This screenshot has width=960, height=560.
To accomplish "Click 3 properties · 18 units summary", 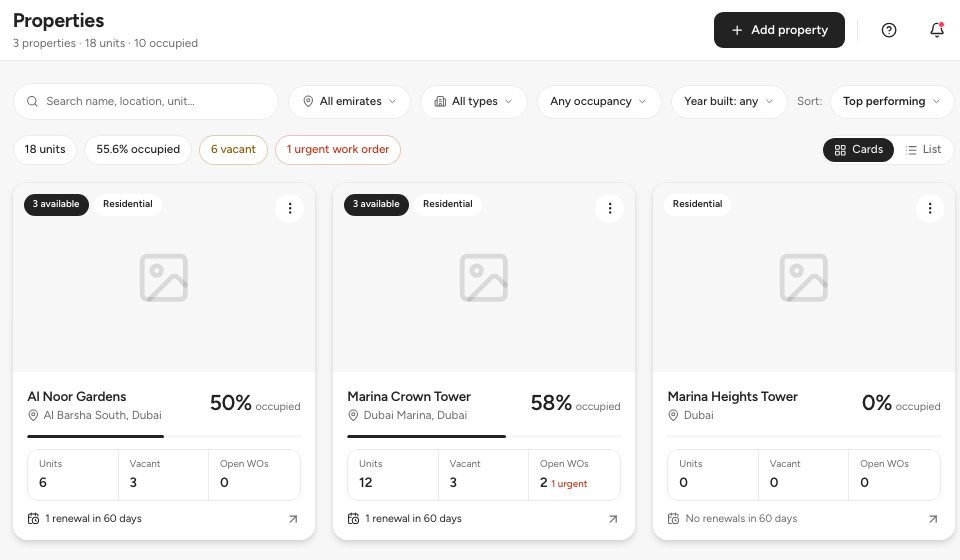I will 105,43.
